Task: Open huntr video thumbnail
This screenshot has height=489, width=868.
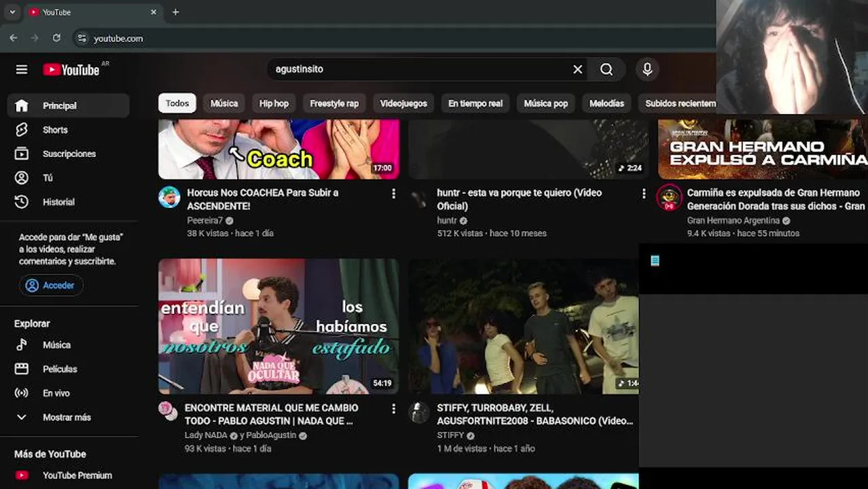Action: click(x=528, y=149)
